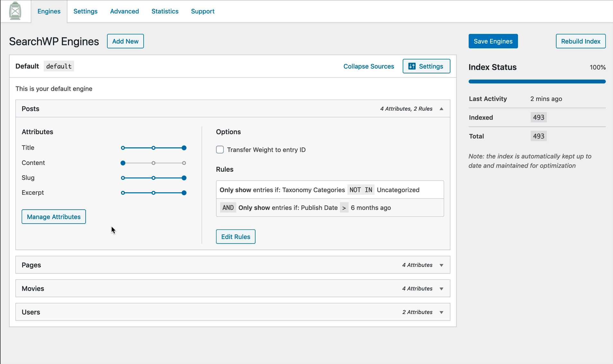613x364 pixels.
Task: Expand the Users source arrow
Action: coord(441,312)
